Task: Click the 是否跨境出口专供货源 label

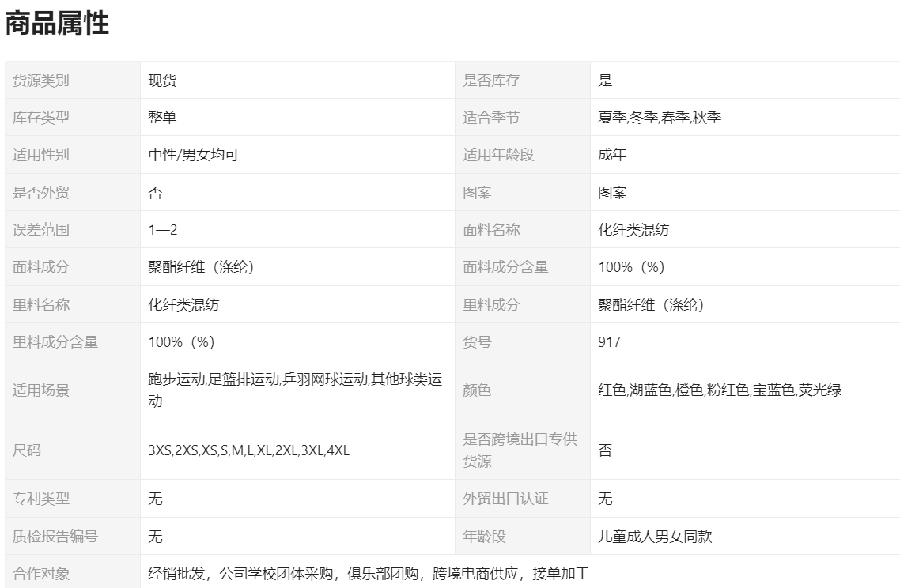Action: 520,450
